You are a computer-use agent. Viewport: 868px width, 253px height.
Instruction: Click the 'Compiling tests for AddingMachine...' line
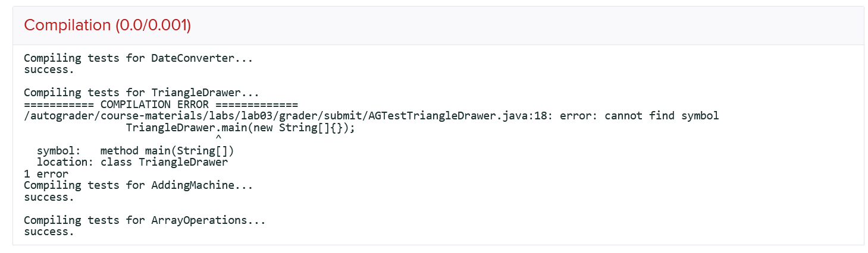click(x=139, y=185)
